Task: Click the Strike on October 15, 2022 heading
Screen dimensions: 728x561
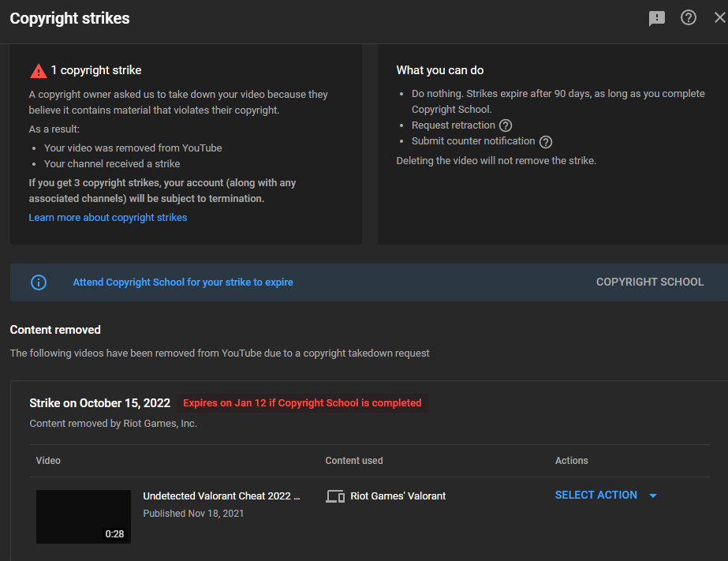Action: 99,402
